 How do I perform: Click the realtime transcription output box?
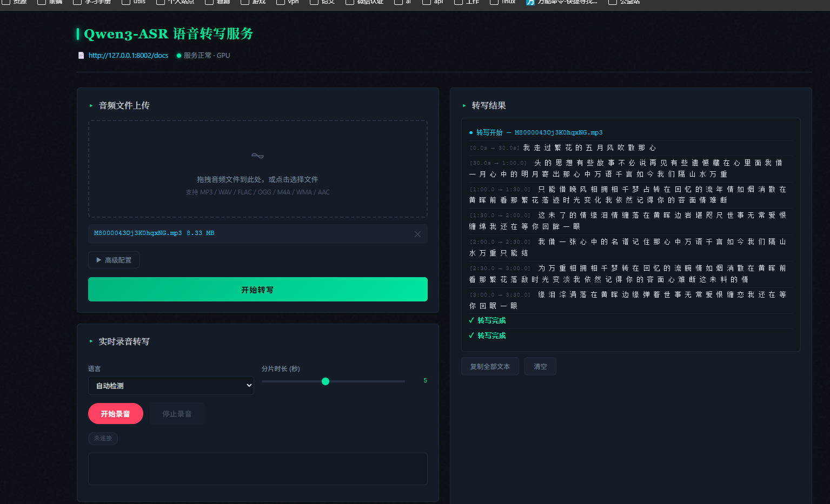pyautogui.click(x=258, y=468)
